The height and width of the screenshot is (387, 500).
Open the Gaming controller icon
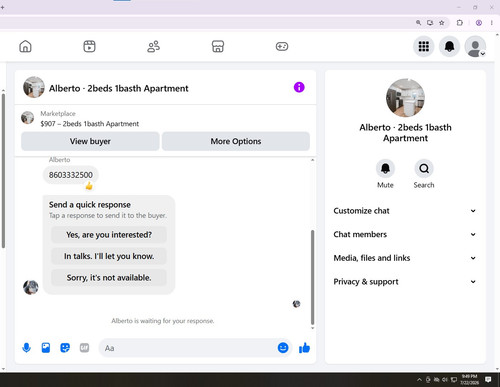[282, 46]
